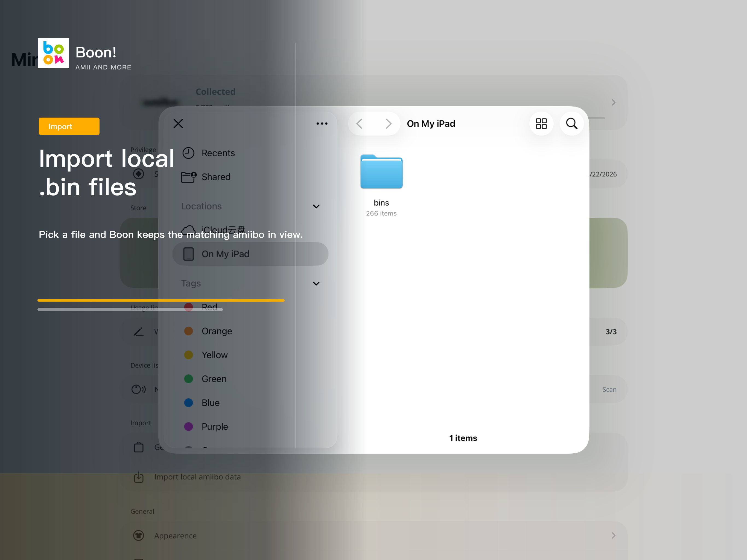Click the Green tag dot
Image resolution: width=747 pixels, height=560 pixels.
coord(188,379)
